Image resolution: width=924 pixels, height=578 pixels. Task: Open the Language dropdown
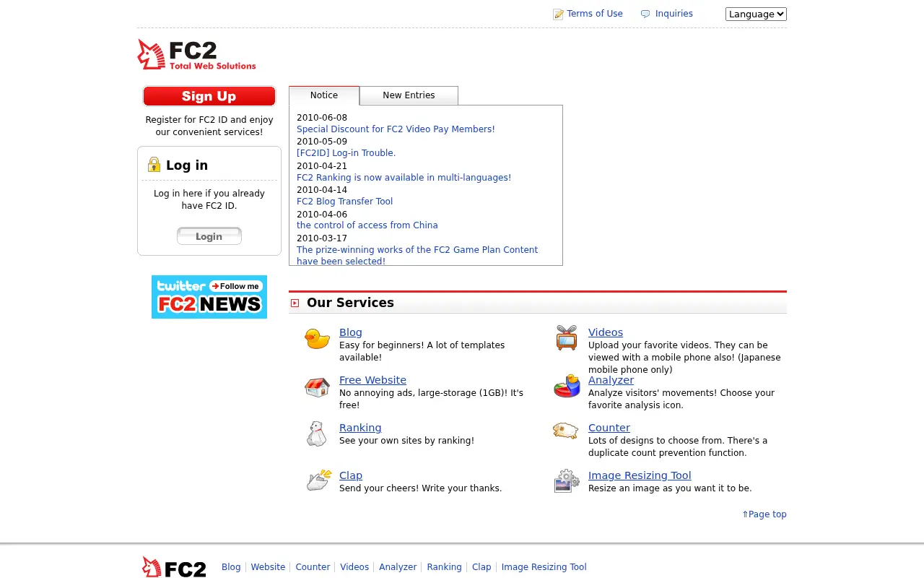pyautogui.click(x=756, y=14)
